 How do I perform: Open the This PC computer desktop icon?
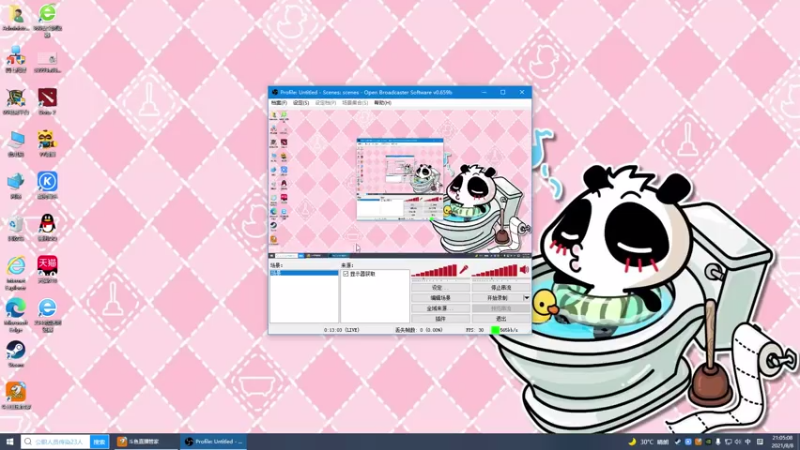[16, 144]
